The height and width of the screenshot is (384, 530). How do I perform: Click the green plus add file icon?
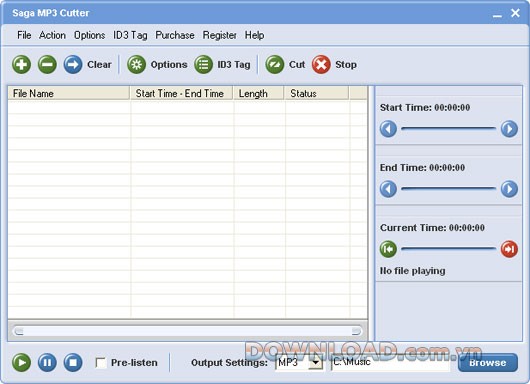[22, 64]
